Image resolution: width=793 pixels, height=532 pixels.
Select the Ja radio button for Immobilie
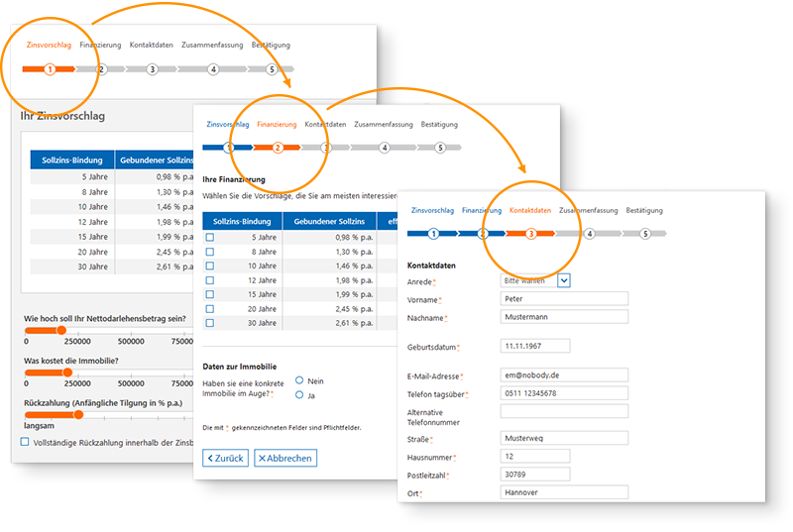pos(299,395)
